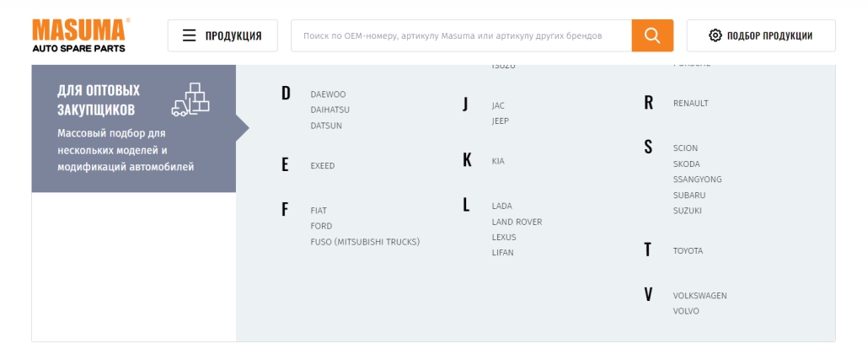The image size is (868, 354).
Task: Click the forklift boxes wholesale icon
Action: pyautogui.click(x=190, y=99)
